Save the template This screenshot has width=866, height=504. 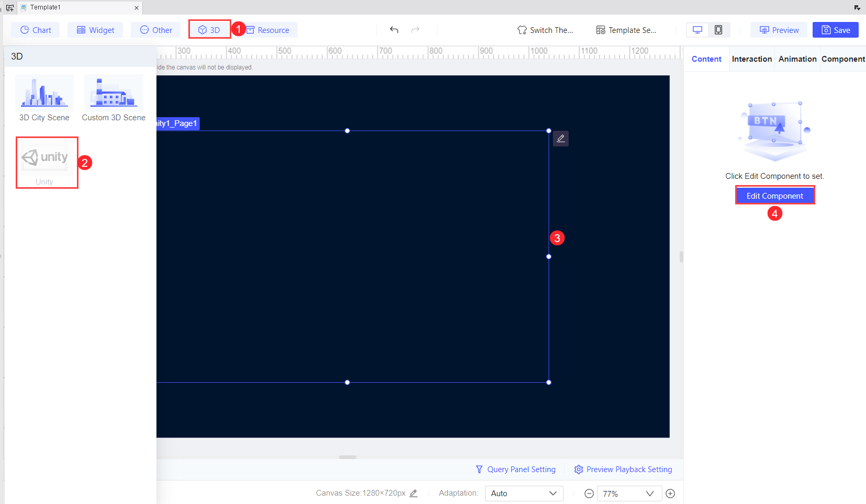pos(835,30)
